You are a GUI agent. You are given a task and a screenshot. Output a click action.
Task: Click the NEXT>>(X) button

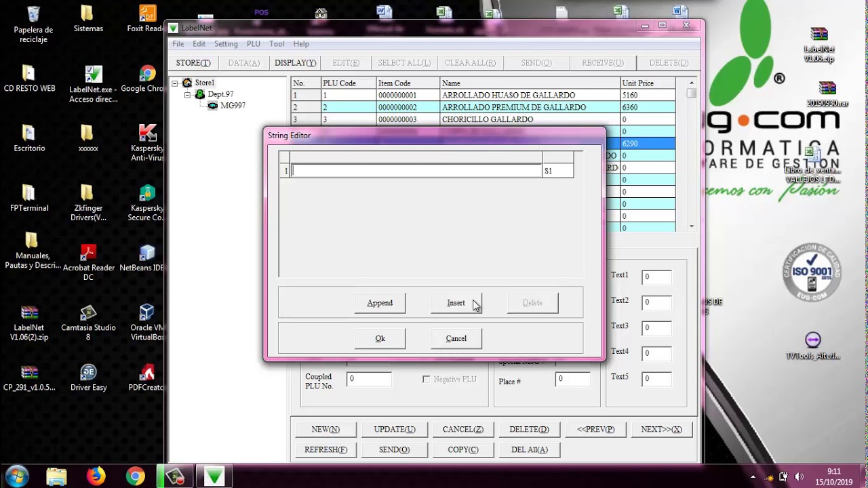pos(662,429)
